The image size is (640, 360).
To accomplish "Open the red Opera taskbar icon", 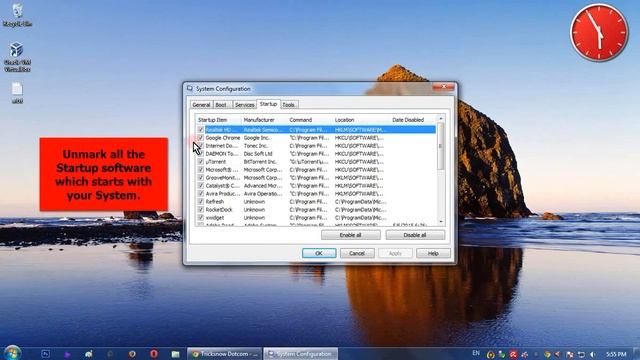I will (x=154, y=354).
